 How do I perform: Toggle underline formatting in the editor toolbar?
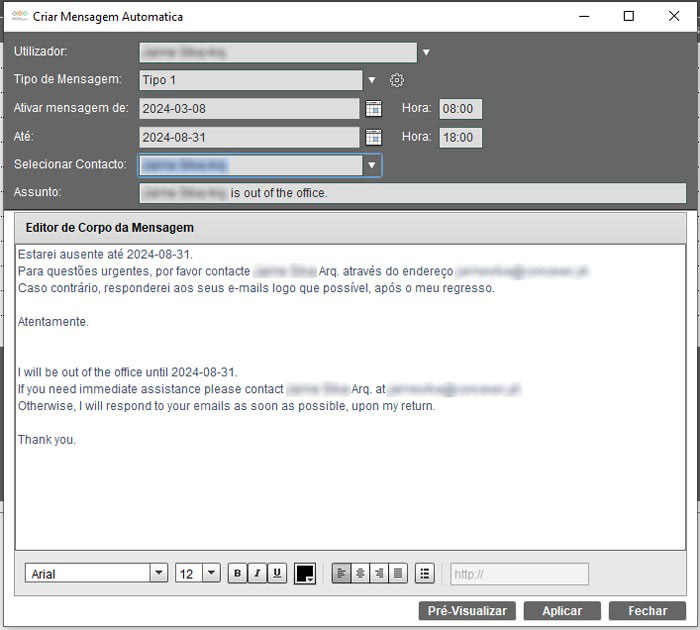[x=277, y=573]
